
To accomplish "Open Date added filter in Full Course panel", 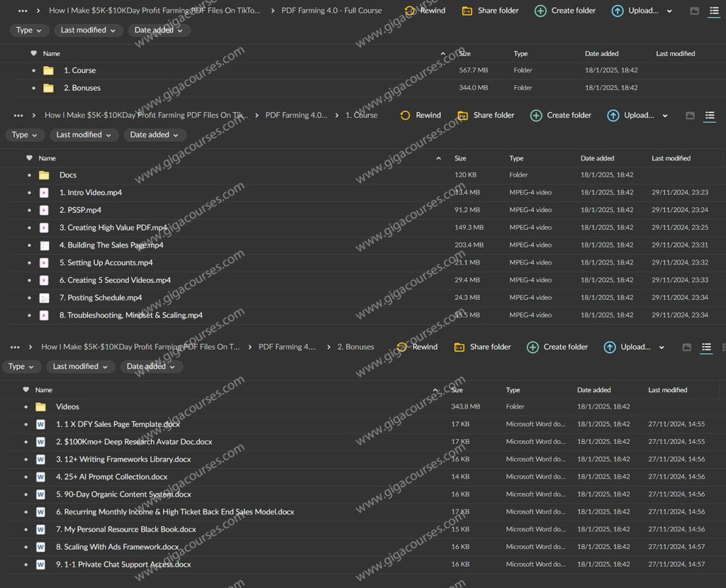I will pos(159,30).
